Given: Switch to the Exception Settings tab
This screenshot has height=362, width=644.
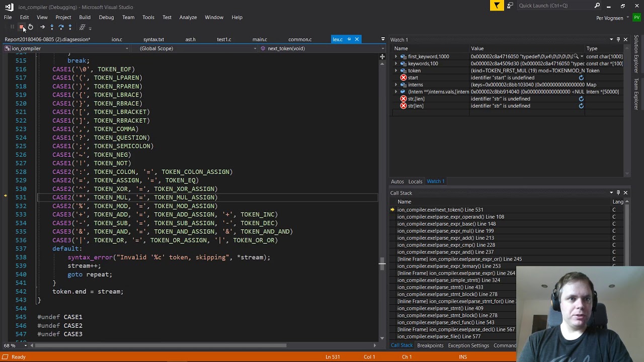Looking at the screenshot, I should (x=468, y=345).
